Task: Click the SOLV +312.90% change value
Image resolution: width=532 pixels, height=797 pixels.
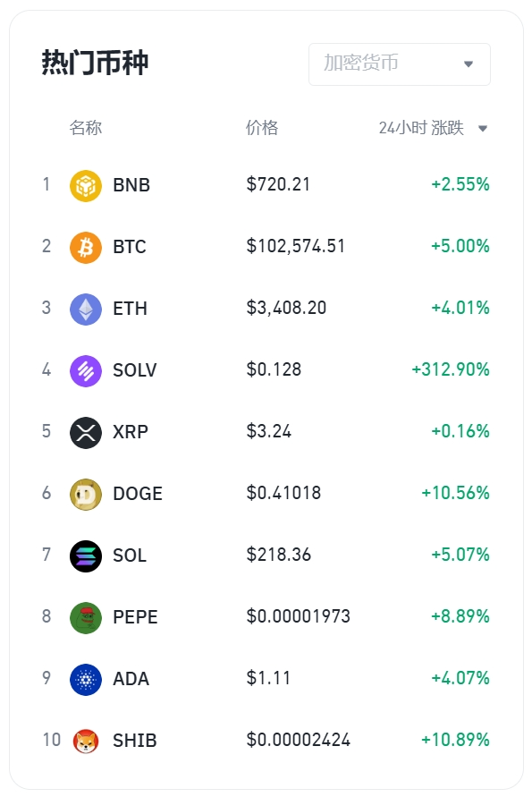Action: pyautogui.click(x=451, y=369)
